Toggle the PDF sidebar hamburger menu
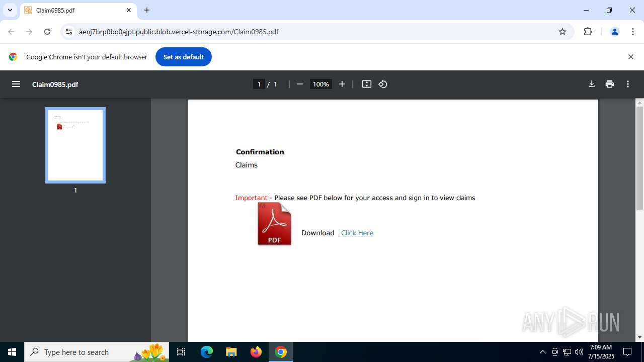Viewport: 644px width, 362px height. [16, 84]
